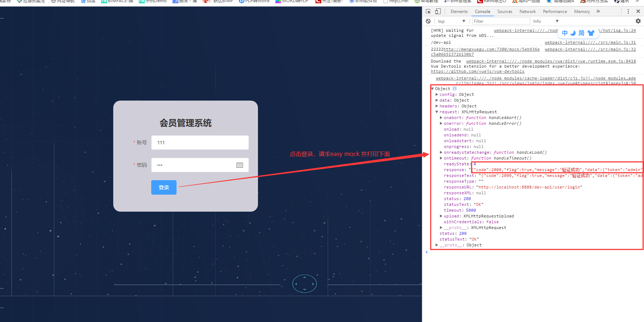Focus the 账号 account input field

click(x=200, y=143)
